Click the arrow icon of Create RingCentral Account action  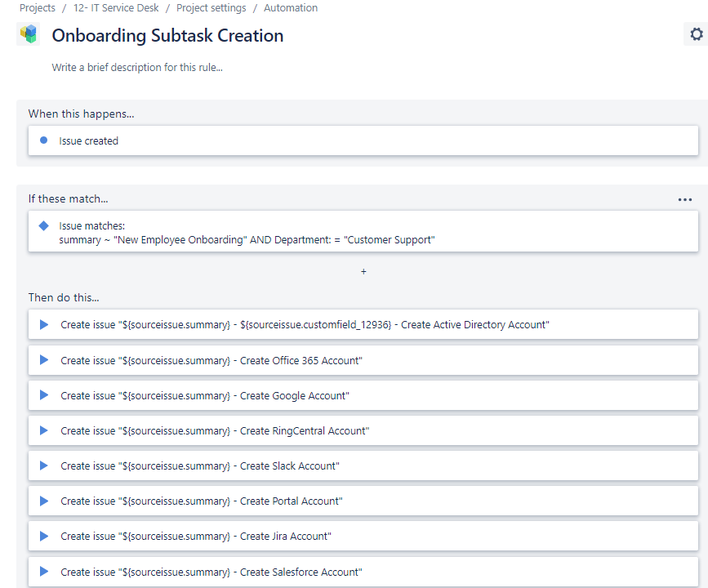click(x=44, y=430)
